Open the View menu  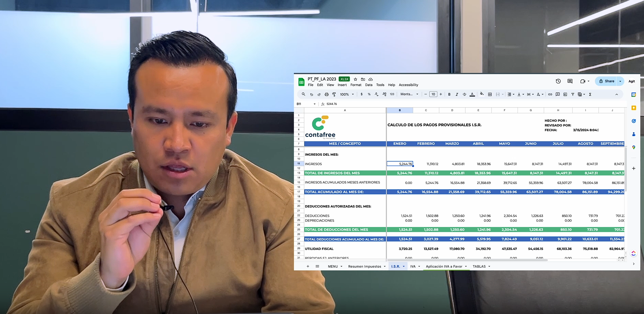(x=330, y=85)
